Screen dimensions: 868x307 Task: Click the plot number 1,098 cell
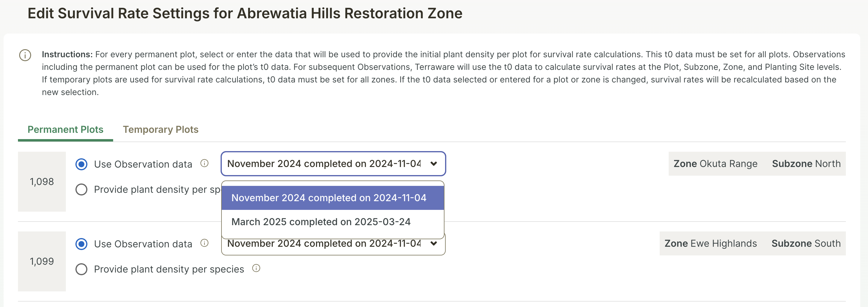click(42, 181)
